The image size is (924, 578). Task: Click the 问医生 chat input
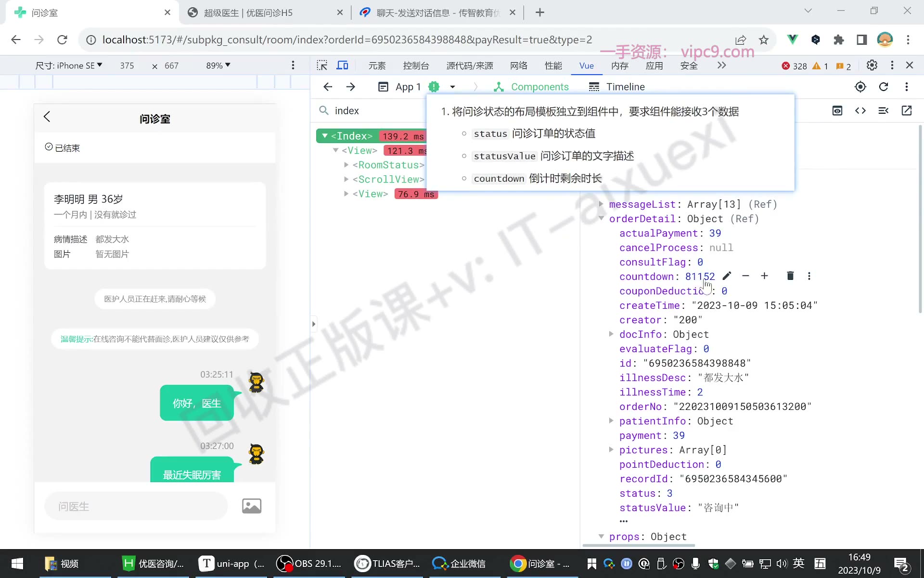tap(136, 506)
